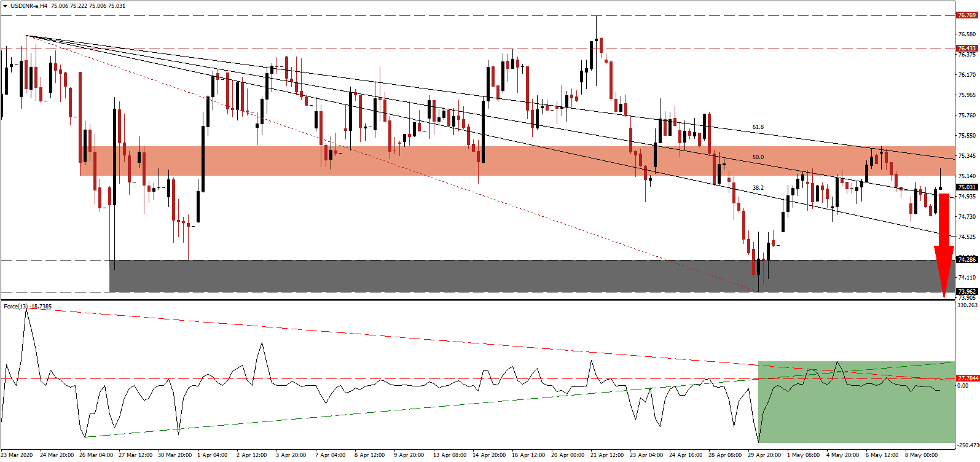Image resolution: width=980 pixels, height=462 pixels.
Task: Click the 38.2 Fibonacci fan label
Action: pyautogui.click(x=758, y=188)
